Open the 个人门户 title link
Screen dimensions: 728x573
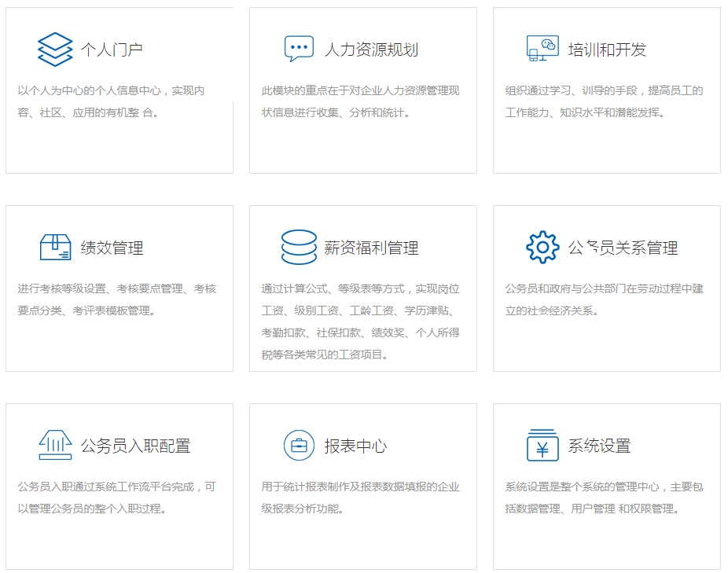click(x=112, y=50)
